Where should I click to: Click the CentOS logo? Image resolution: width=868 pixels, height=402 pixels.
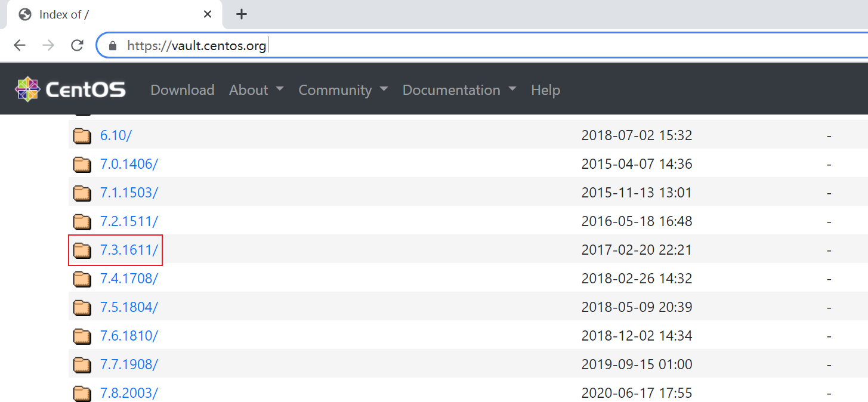click(70, 89)
